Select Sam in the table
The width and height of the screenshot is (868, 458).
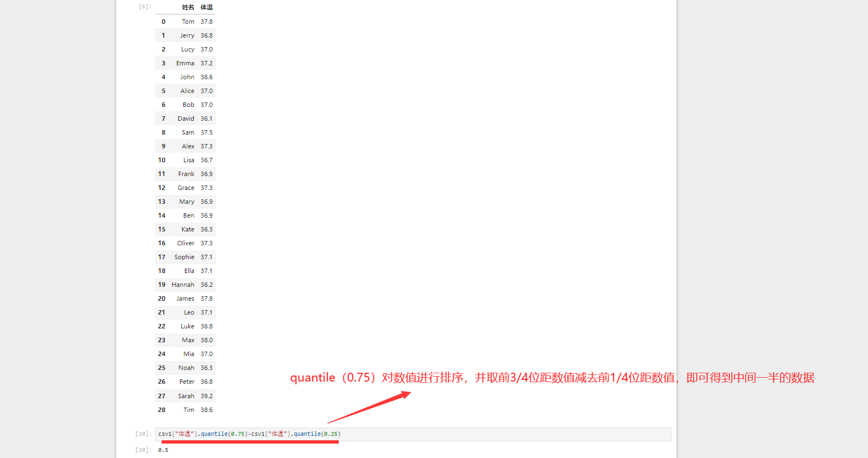tap(188, 132)
